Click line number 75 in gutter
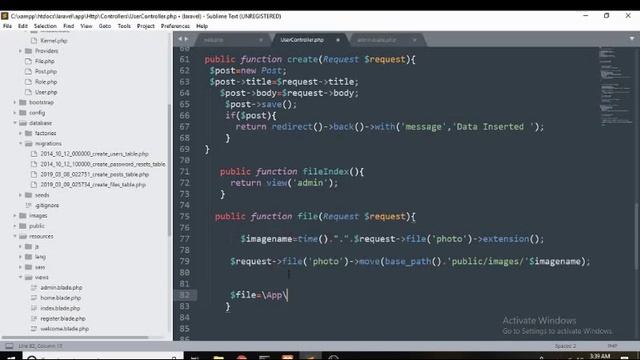Screen dimensions: 640x360 184,216
